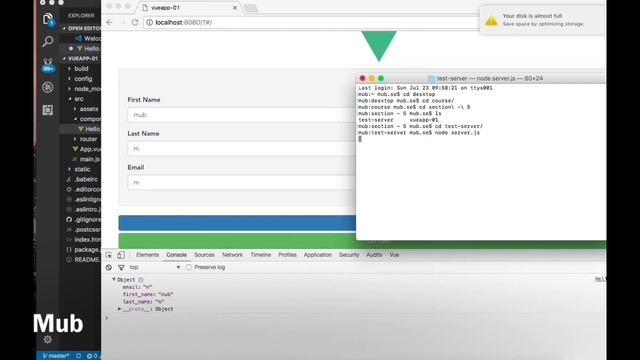Toggle the DevTools device toolbar icon

coord(121,255)
